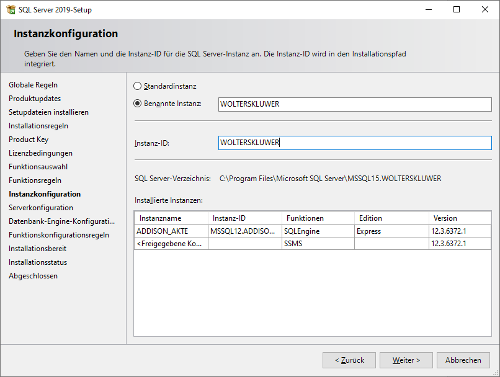Click the MSSQL12.ADDISO... instance ID cell
500x377 pixels.
click(x=245, y=231)
